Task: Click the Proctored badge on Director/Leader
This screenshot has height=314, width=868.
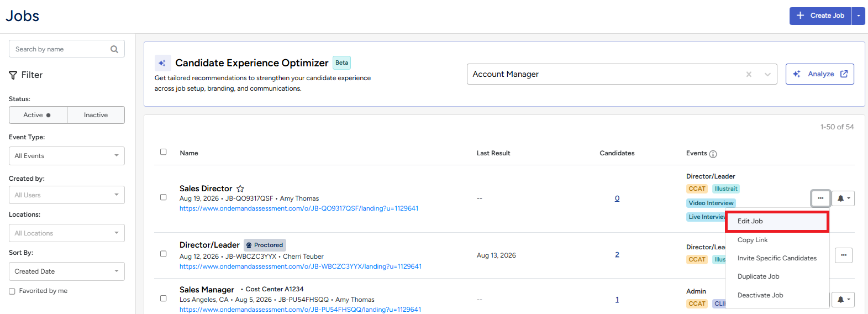Action: [x=265, y=245]
